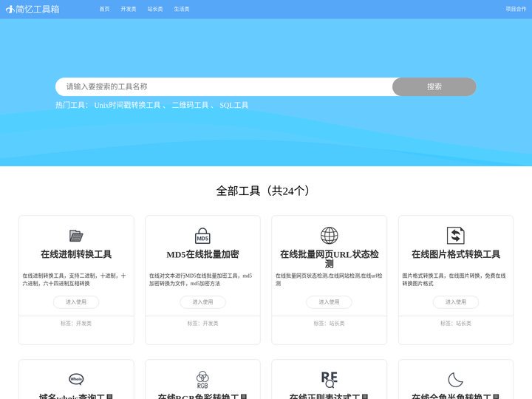This screenshot has width=532, height=399.
Task: Click 进入使用 under 在线图片格式转换工具
Action: [456, 302]
